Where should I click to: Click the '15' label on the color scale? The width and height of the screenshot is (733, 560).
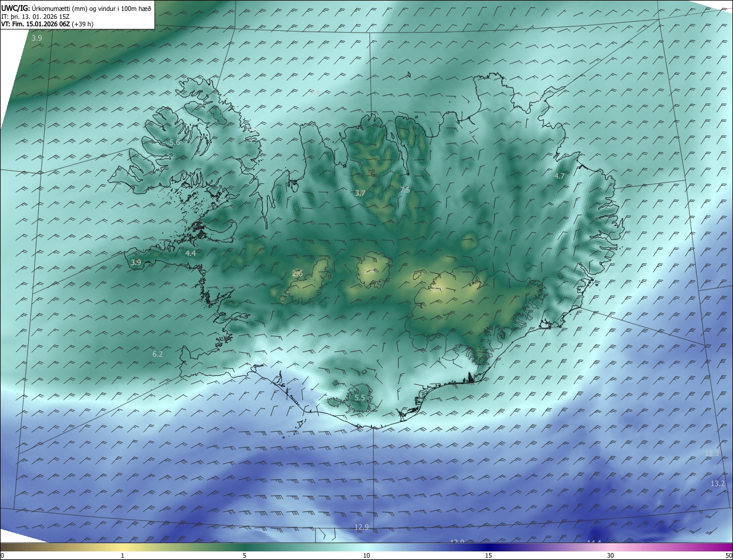[x=488, y=555]
